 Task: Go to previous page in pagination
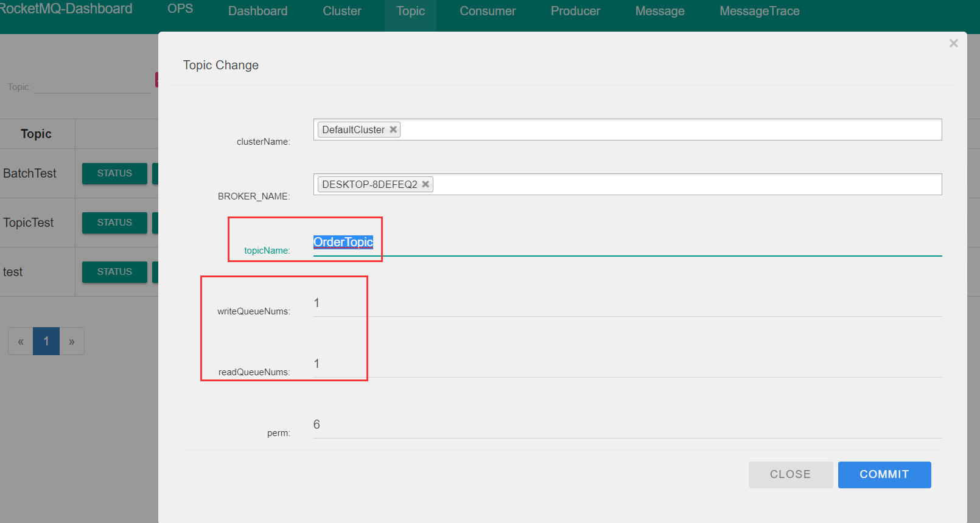point(21,341)
